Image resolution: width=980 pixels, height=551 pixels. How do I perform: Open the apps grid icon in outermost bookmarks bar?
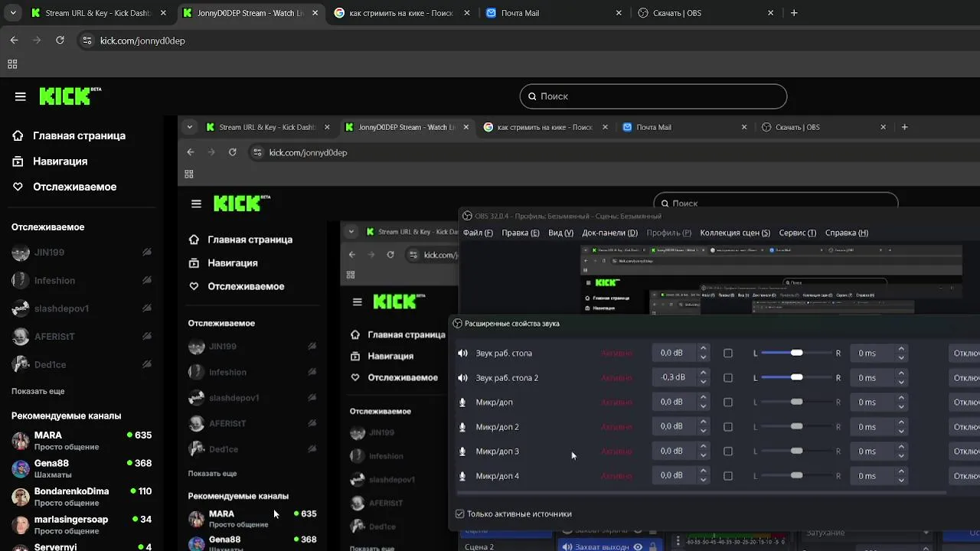12,65
